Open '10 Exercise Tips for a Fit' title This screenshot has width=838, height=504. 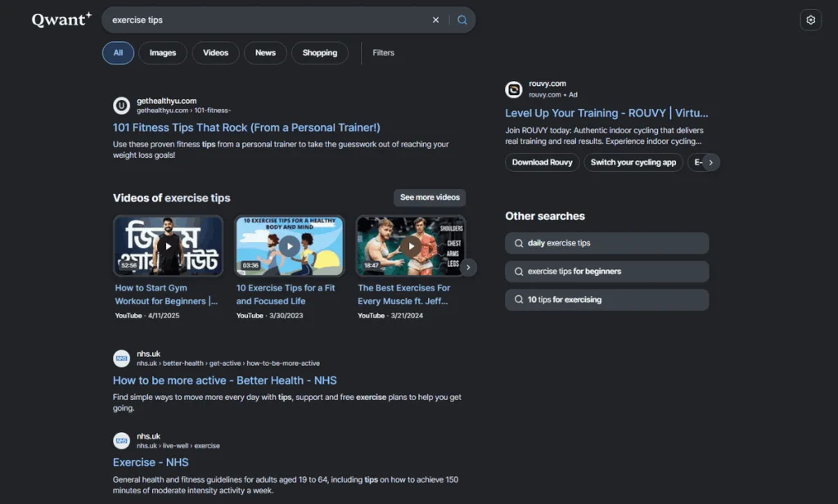tap(286, 295)
